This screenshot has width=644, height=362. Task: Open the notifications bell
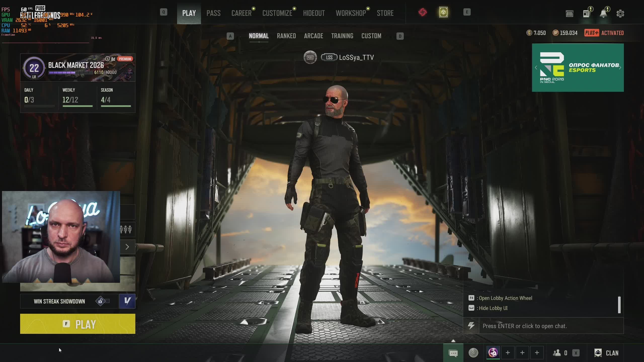603,14
